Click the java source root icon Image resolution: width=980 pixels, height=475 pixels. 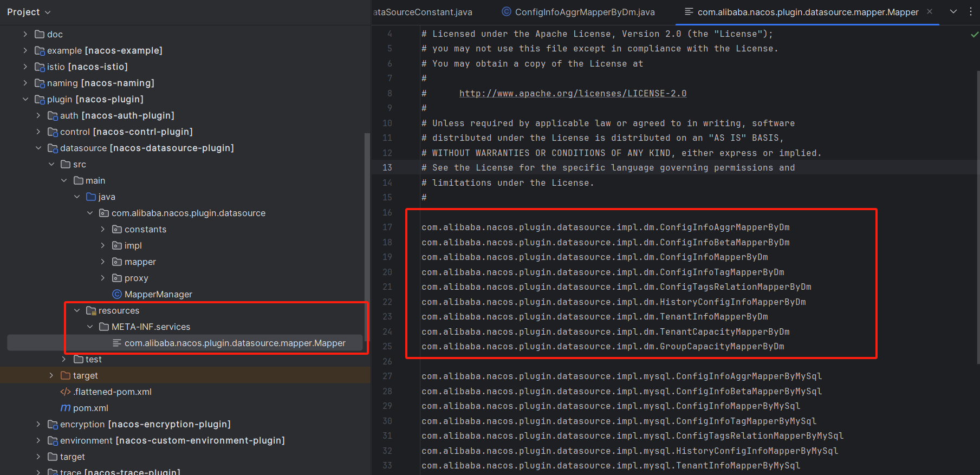tap(91, 197)
